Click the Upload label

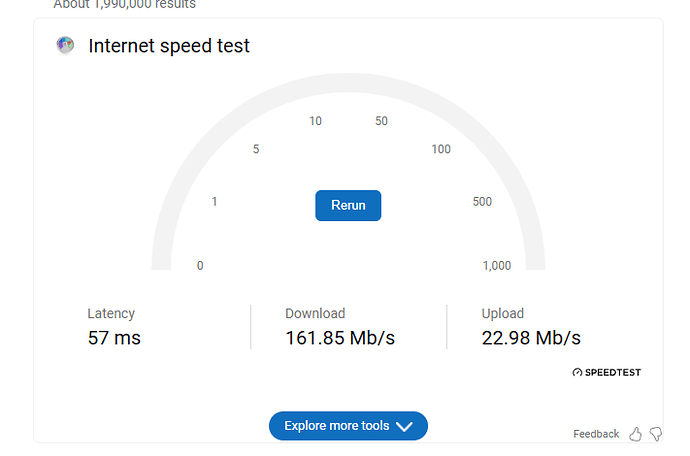[x=503, y=313]
